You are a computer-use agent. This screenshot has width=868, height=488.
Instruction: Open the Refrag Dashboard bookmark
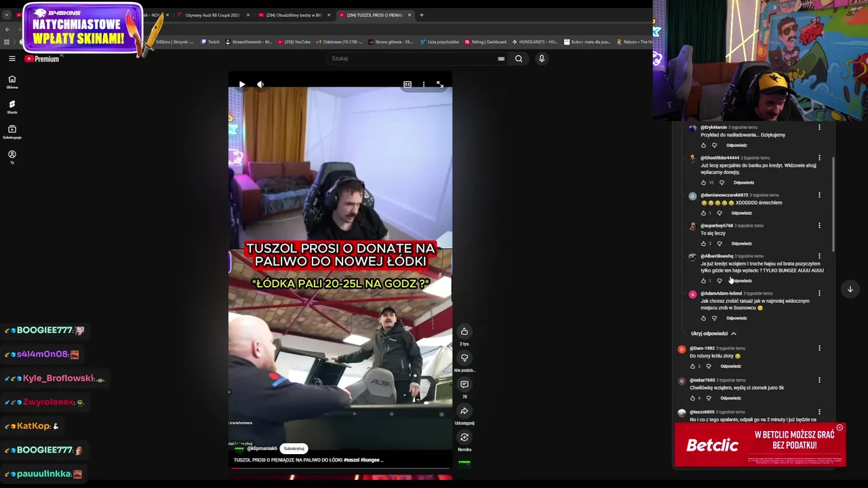click(486, 42)
